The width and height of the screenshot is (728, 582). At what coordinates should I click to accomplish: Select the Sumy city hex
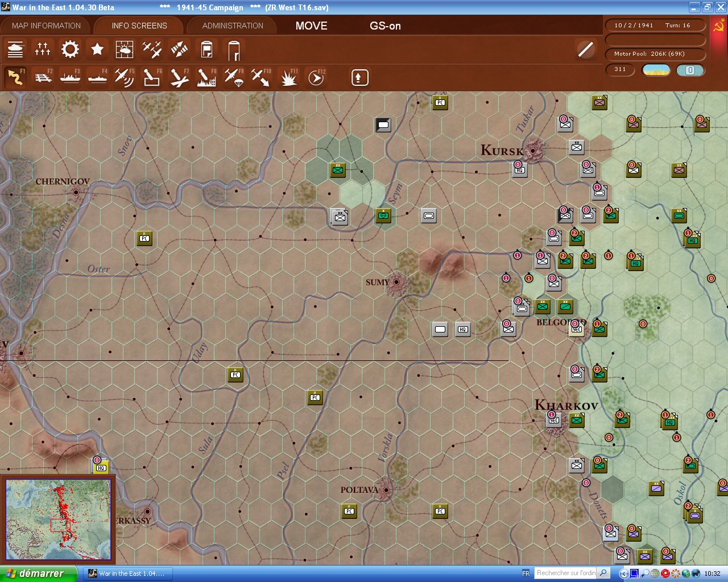pos(396,282)
